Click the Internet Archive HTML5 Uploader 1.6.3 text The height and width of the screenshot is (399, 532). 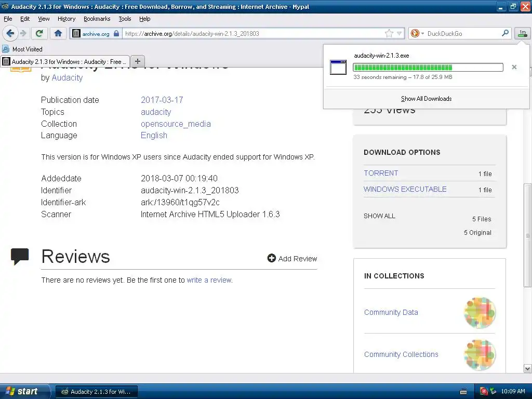[210, 214]
